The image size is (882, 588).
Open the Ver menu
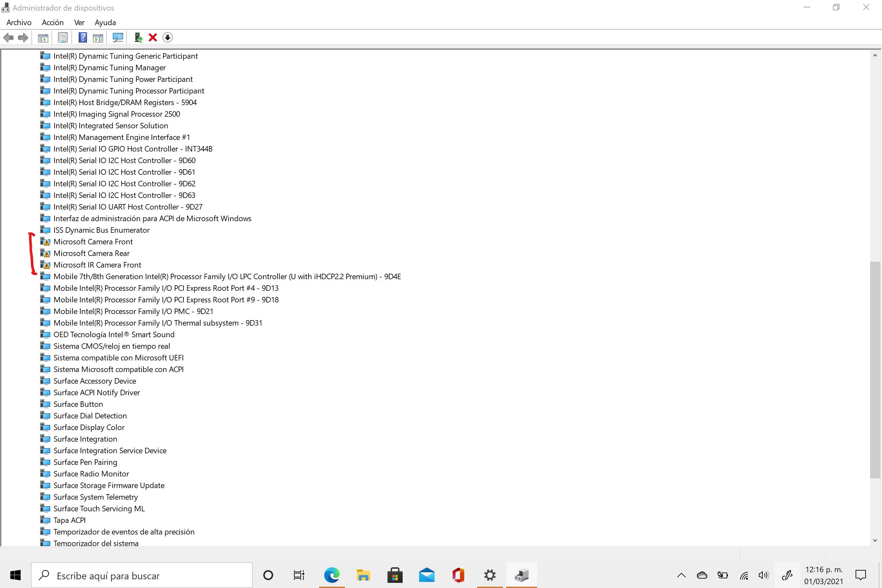[x=79, y=23]
